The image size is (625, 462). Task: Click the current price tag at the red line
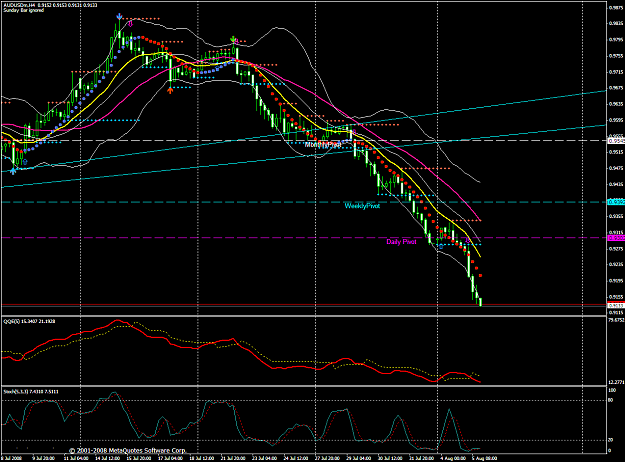pyautogui.click(x=616, y=305)
